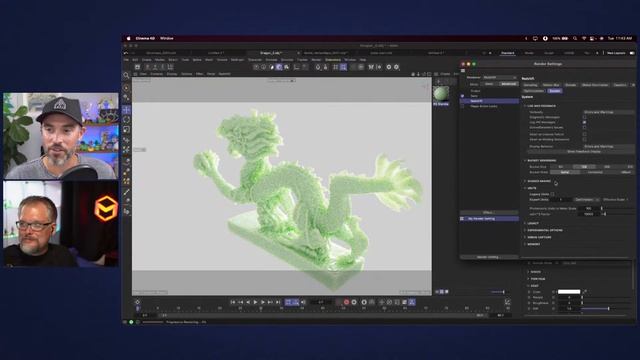Click the search magnifier above the tool palette
This screenshot has height=360, width=640.
click(126, 75)
